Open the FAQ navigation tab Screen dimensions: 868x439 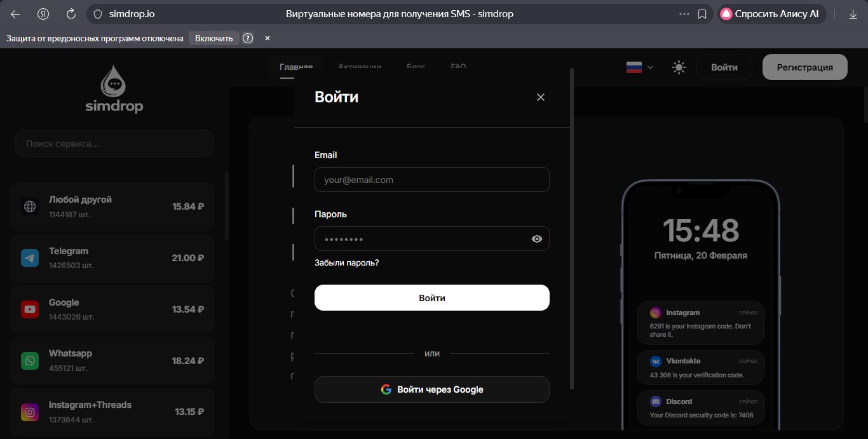pyautogui.click(x=458, y=67)
